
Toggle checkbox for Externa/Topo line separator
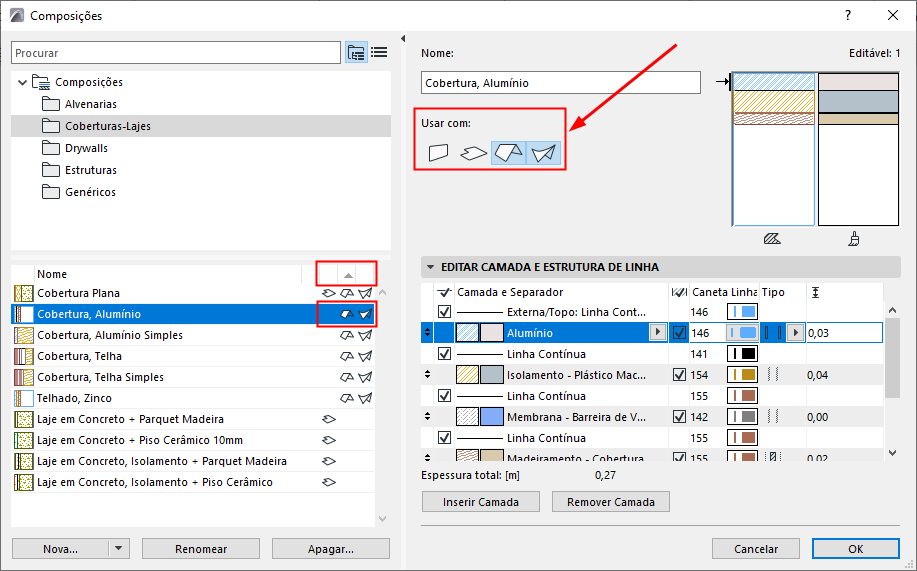click(444, 312)
